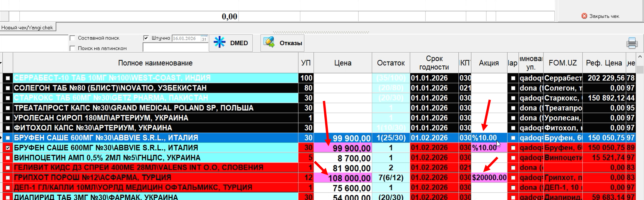The image size is (644, 200).
Task: Tick the left checkbox of Геливит Кидс row
Action: coord(8,168)
